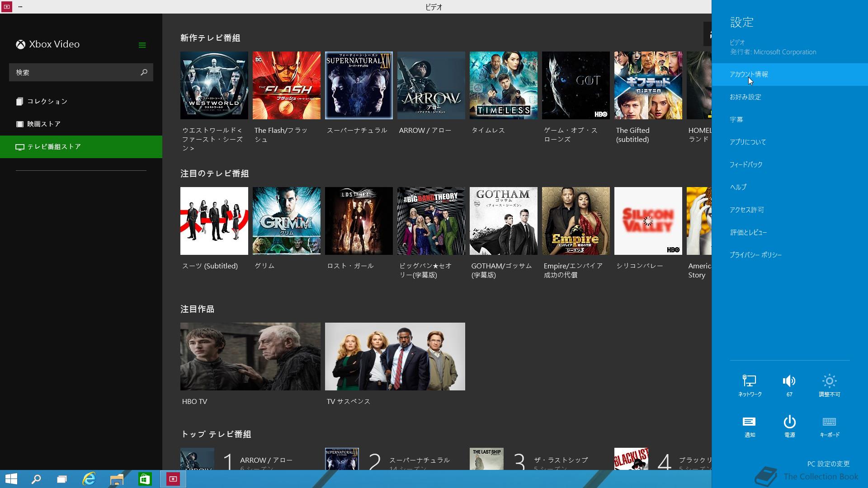Open the Big Bang Theory poster
Viewport: 868px width, 488px height.
(x=431, y=221)
